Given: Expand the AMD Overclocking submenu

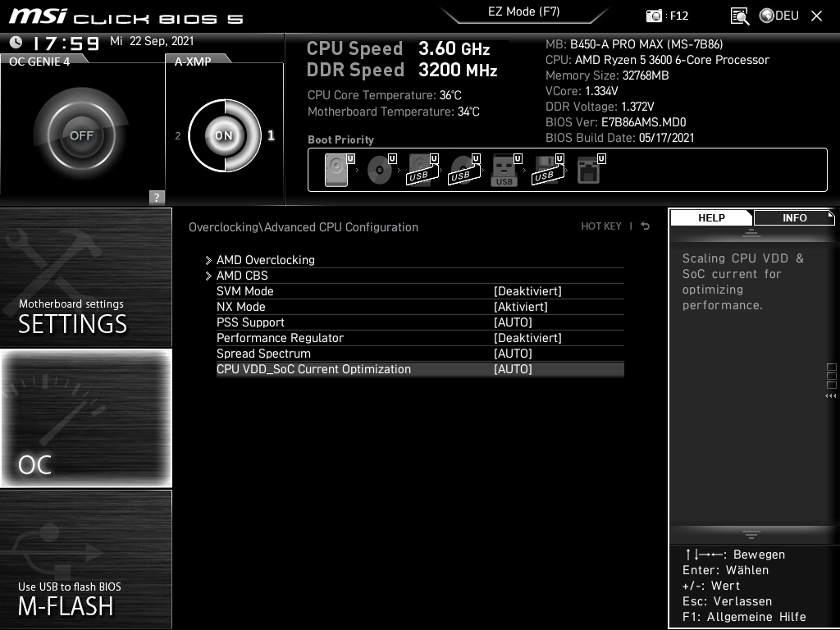Looking at the screenshot, I should pos(265,260).
